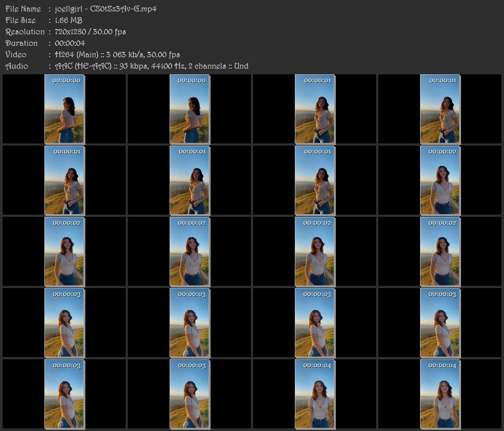The height and width of the screenshot is (431, 504).
Task: Click the header duration value 00:00:04
Action: point(70,43)
